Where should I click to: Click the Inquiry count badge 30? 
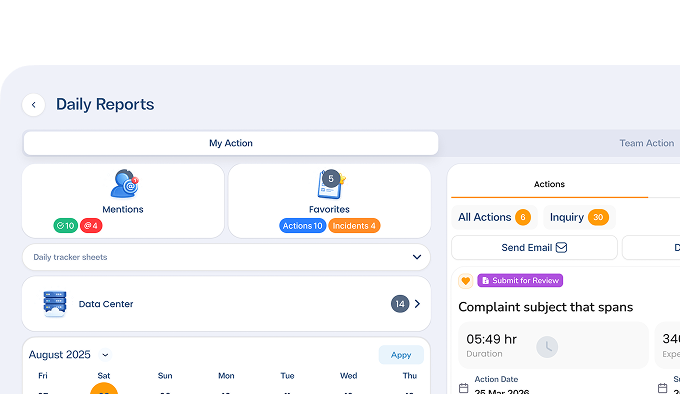point(598,217)
